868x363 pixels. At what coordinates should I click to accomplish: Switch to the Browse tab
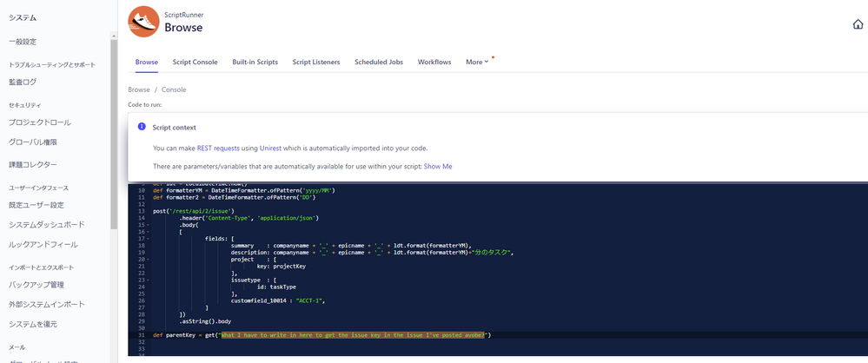(147, 62)
